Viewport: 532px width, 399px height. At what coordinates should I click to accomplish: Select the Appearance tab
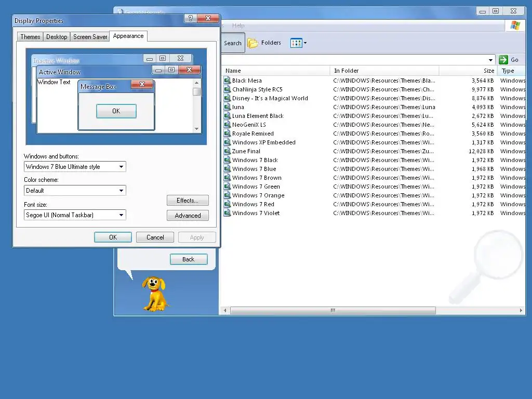128,36
